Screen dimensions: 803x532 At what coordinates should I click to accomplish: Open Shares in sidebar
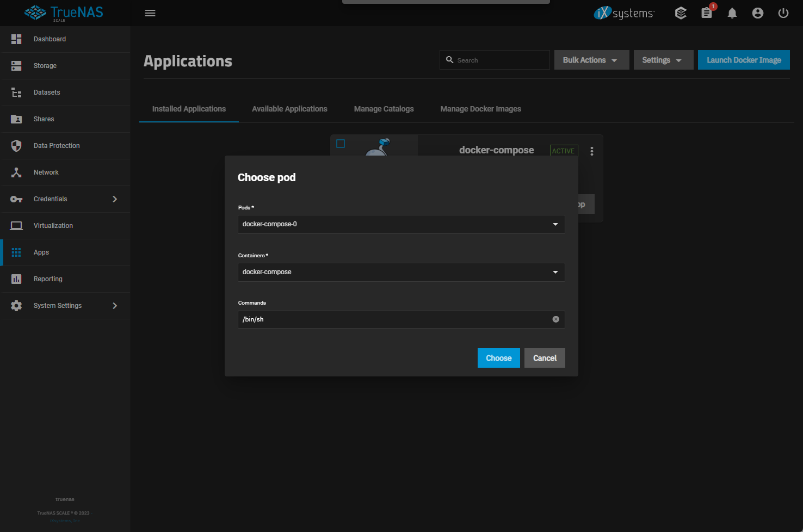click(65, 119)
